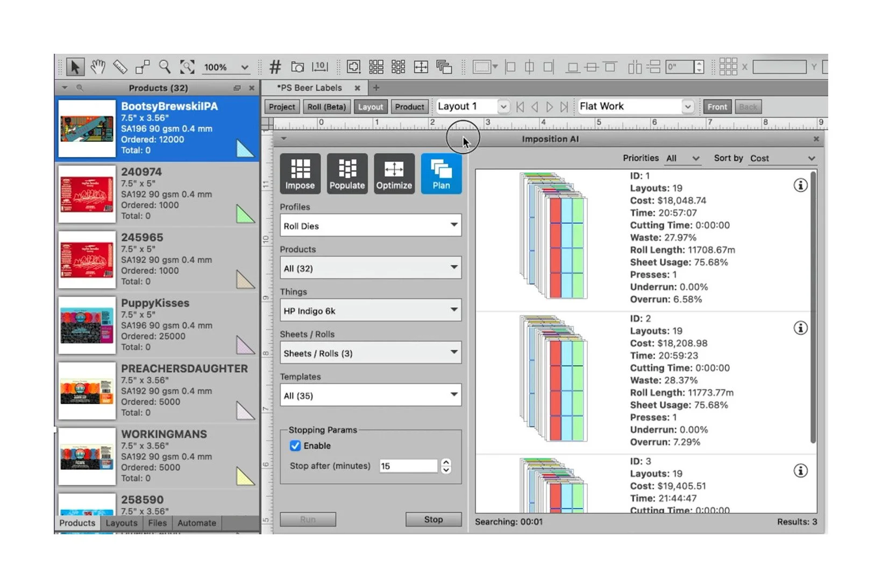Open the Sheets / Rolls (3) dropdown
The height and width of the screenshot is (588, 882).
pos(371,353)
